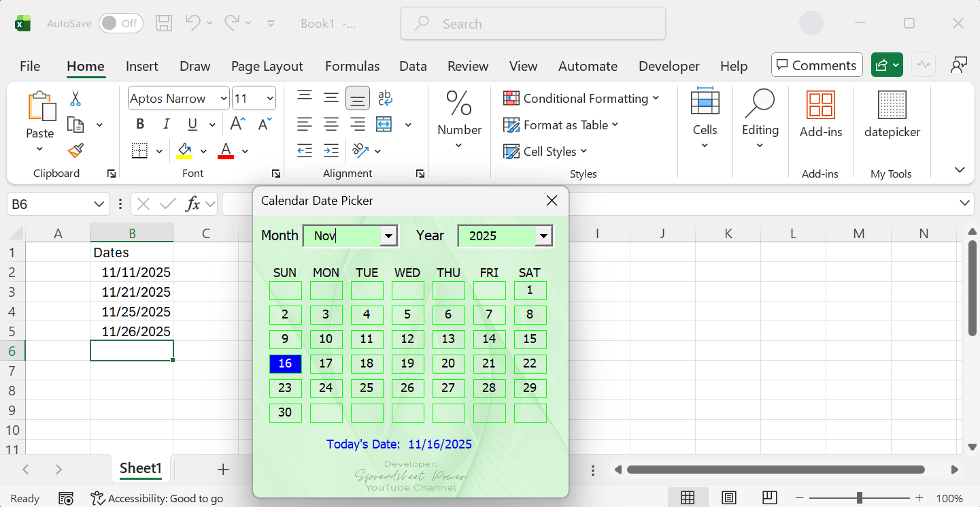The height and width of the screenshot is (507, 980).
Task: Click the Wrap Text icon
Action: click(385, 99)
